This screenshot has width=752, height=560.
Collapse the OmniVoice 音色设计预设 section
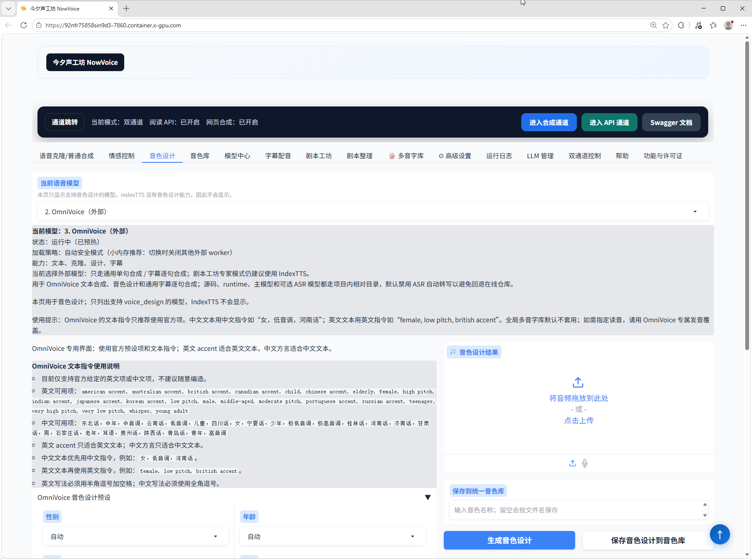(428, 497)
